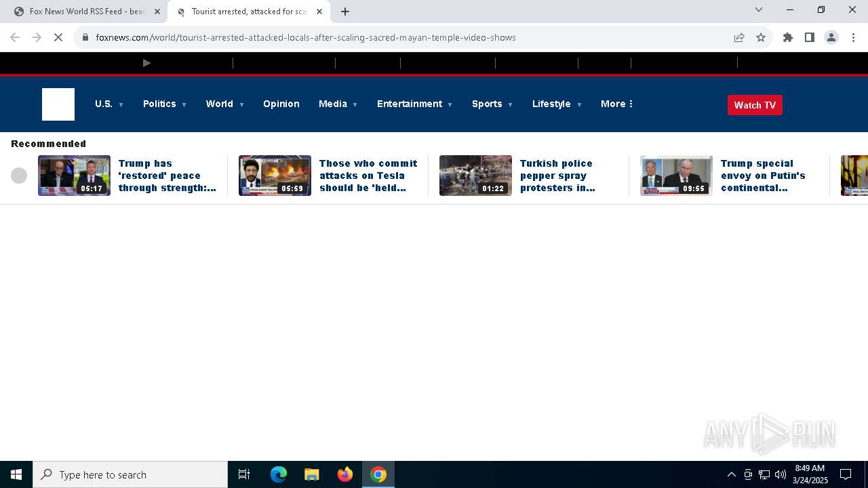Open the Chrome three-dot menu
Image resolution: width=868 pixels, height=488 pixels.
[x=853, y=37]
